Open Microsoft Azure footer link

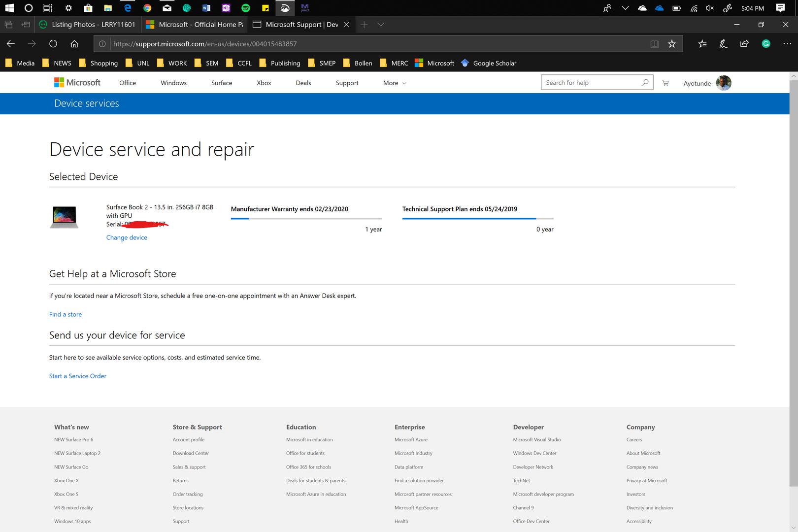click(x=411, y=439)
